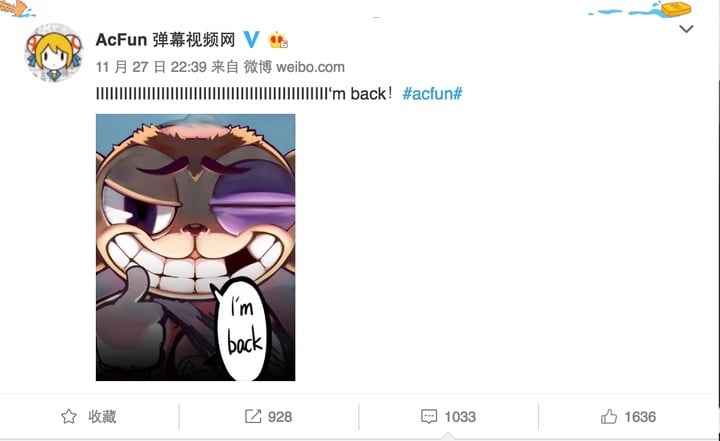Click the yellow float decoration at top

675,8
